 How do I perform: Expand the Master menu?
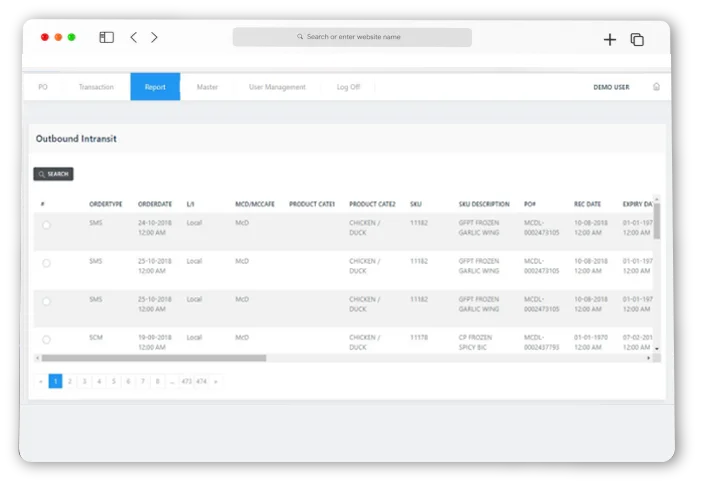[207, 87]
